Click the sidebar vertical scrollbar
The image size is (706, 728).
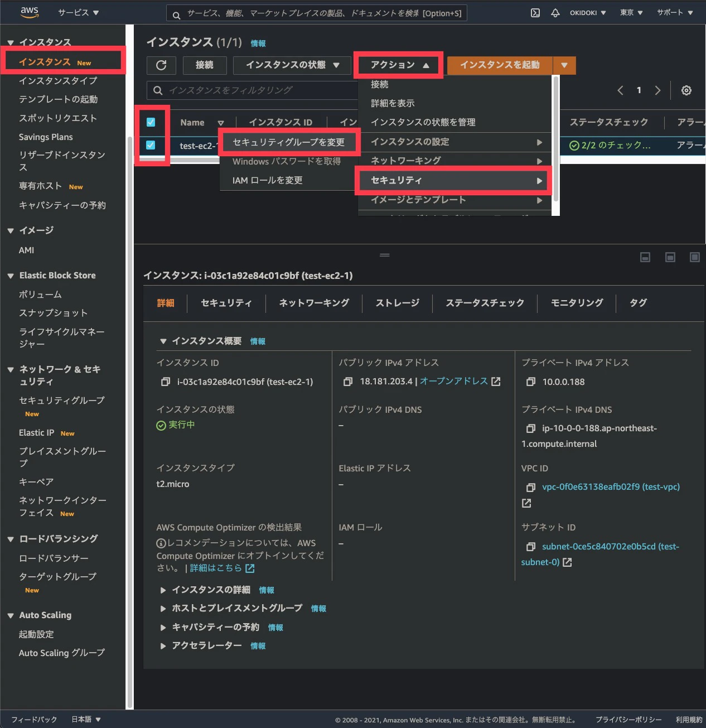tap(129, 423)
